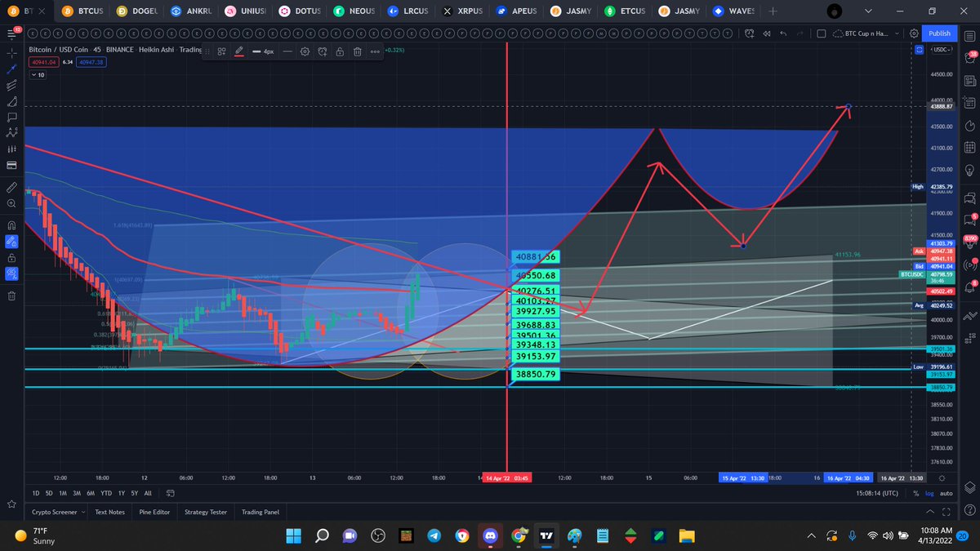This screenshot has width=980, height=551.
Task: Toggle the magnet mode tool
Action: coord(11,225)
